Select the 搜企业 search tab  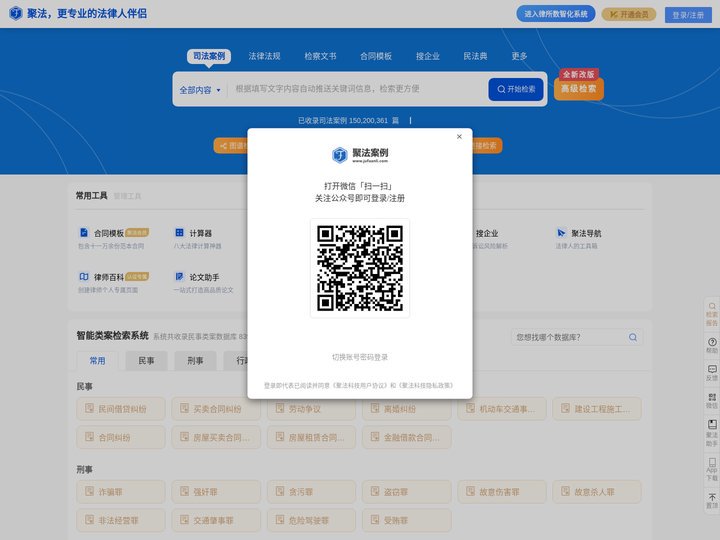(428, 56)
